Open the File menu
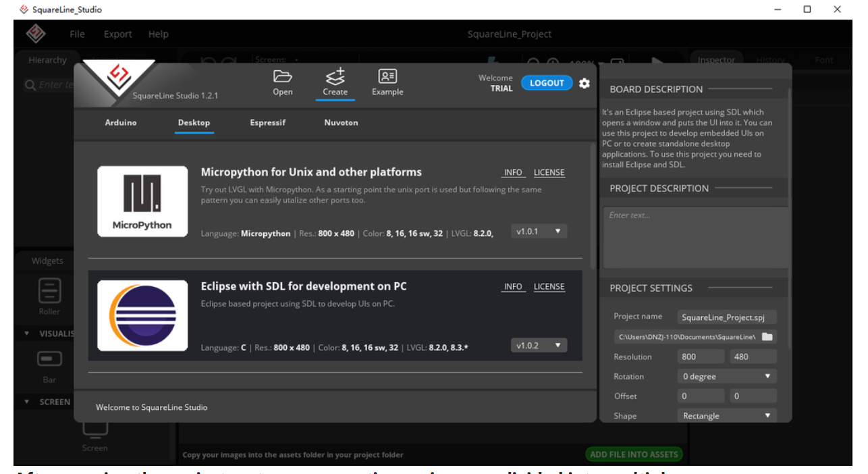Viewport: 868px width, 474px height. pyautogui.click(x=77, y=34)
